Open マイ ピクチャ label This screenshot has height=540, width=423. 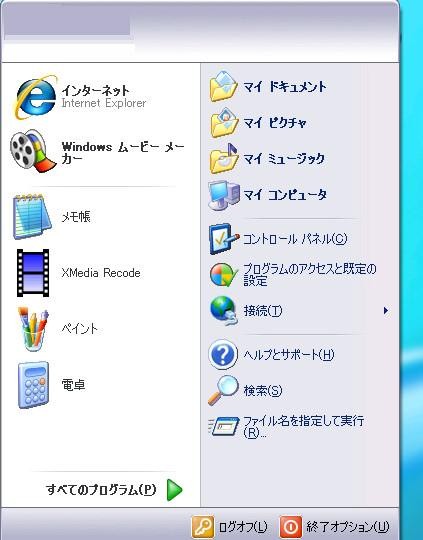tap(275, 123)
